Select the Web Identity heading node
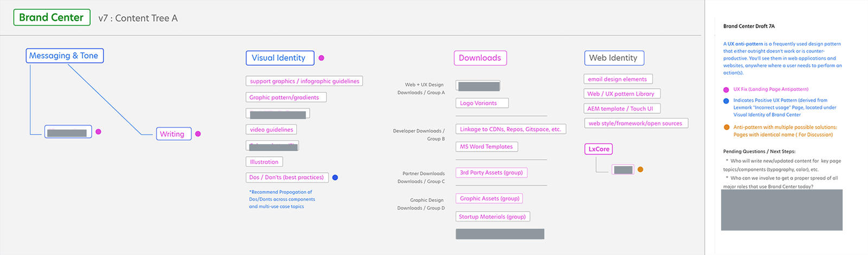This screenshot has height=255, width=868. point(613,58)
